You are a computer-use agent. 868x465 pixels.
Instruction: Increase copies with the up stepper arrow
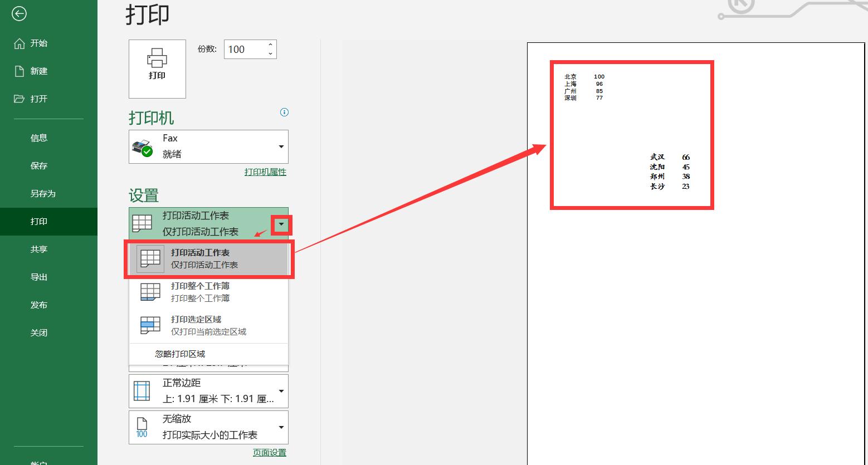(x=271, y=45)
